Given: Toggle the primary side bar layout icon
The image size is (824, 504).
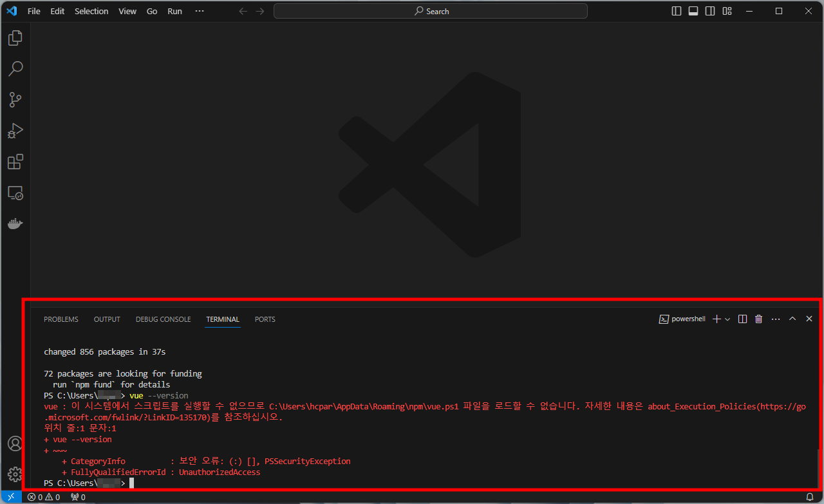Looking at the screenshot, I should click(677, 11).
